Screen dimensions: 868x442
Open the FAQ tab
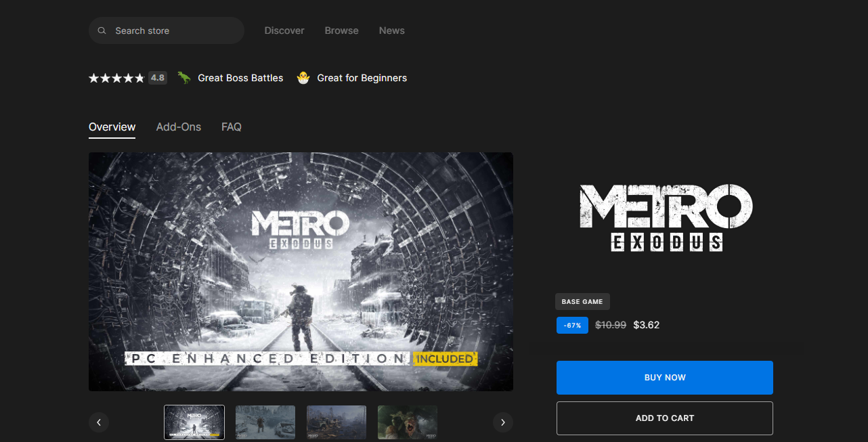(x=232, y=127)
